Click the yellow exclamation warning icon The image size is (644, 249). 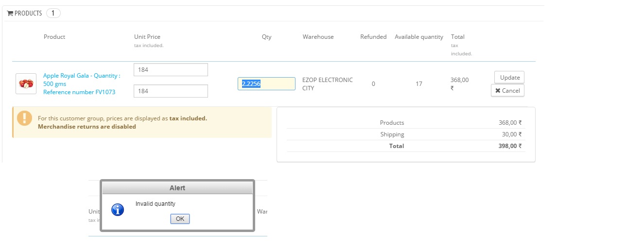24,118
